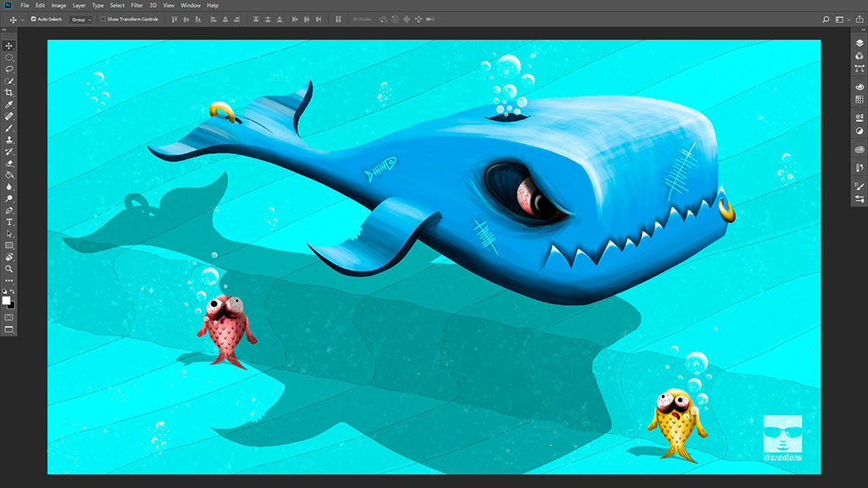Select the Healing Brush tool
The height and width of the screenshot is (488, 868).
click(x=8, y=116)
